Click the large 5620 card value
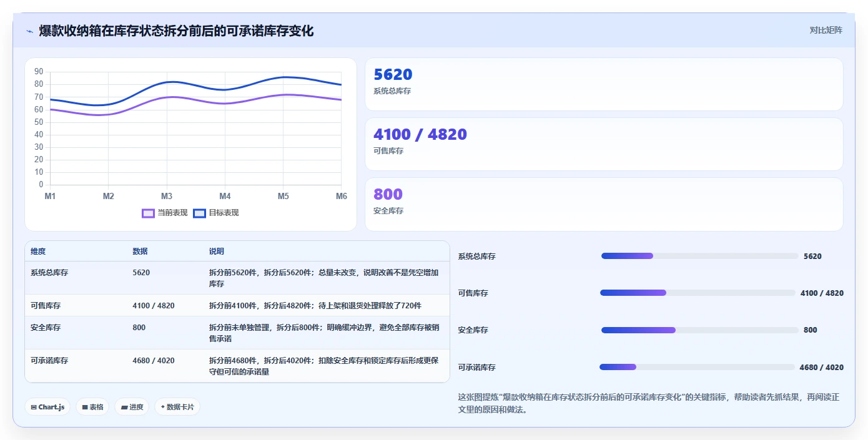Viewport: 868px width, 440px height. (x=393, y=75)
